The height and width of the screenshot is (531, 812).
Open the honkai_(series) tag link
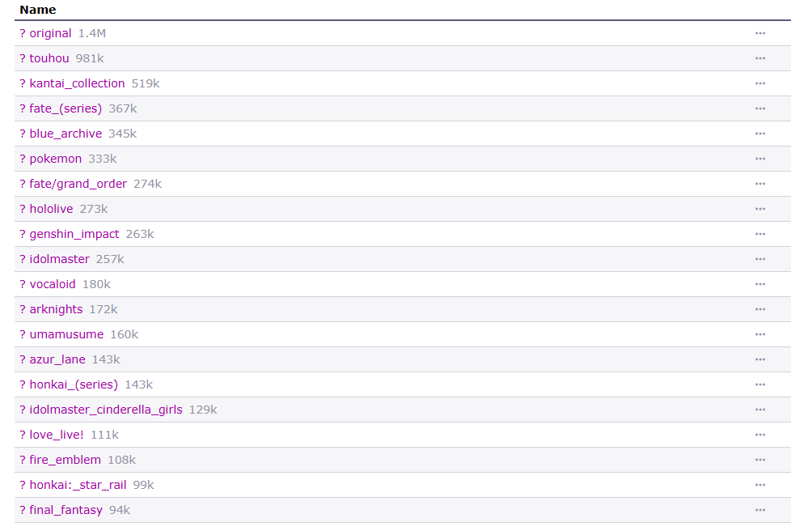click(74, 384)
